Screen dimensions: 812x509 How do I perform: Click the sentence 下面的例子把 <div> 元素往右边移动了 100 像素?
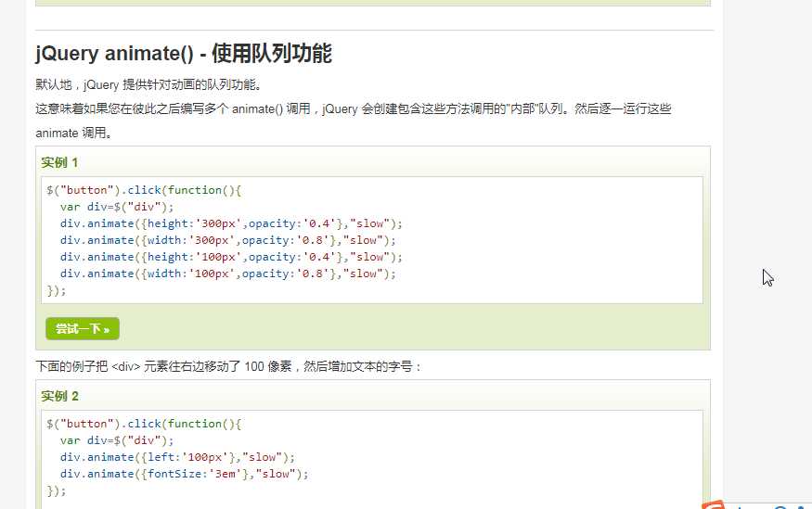tap(229, 367)
